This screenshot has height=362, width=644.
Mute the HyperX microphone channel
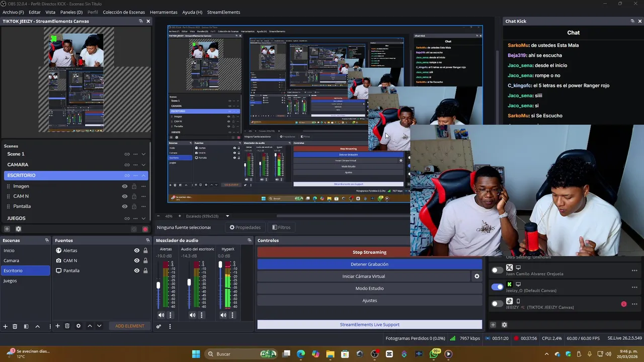[223, 315]
